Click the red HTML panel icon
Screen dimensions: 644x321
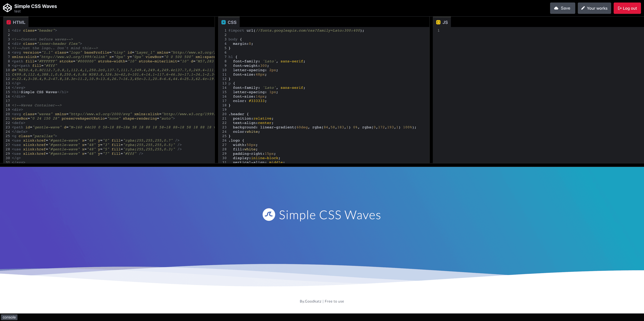click(x=9, y=22)
